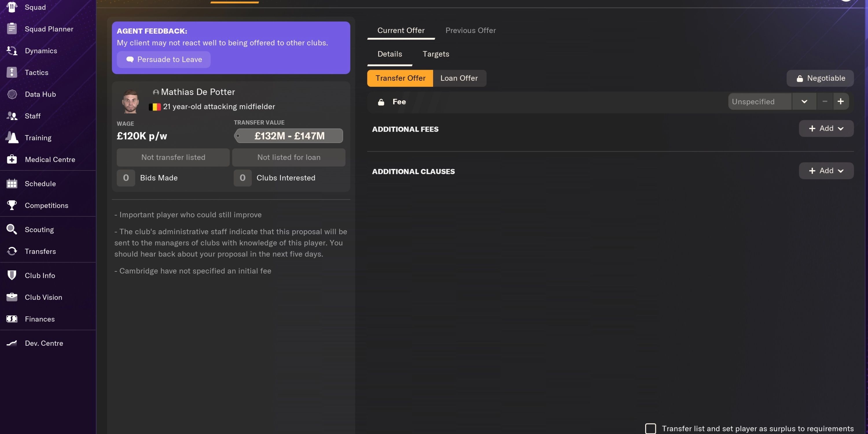Click the Persuade to Leave button
The height and width of the screenshot is (434, 868).
163,59
